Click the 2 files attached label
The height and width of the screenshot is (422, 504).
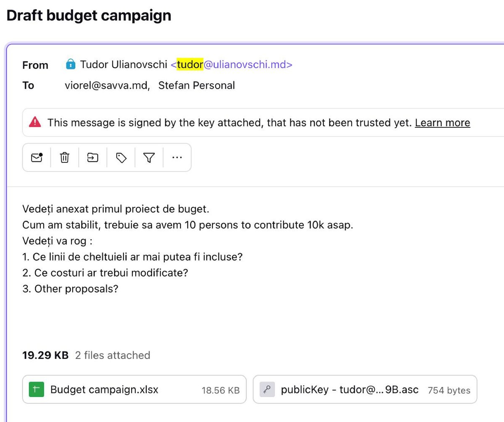point(112,355)
